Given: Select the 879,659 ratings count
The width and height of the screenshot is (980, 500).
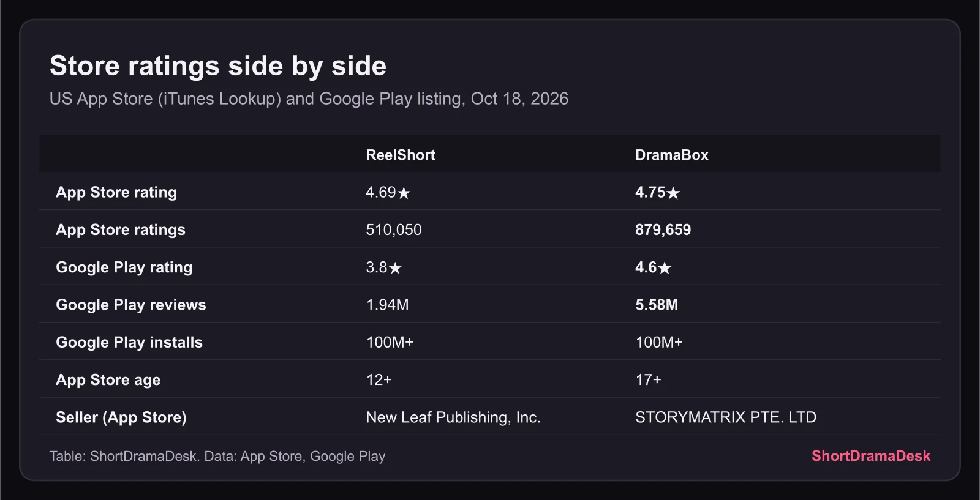Looking at the screenshot, I should 663,229.
